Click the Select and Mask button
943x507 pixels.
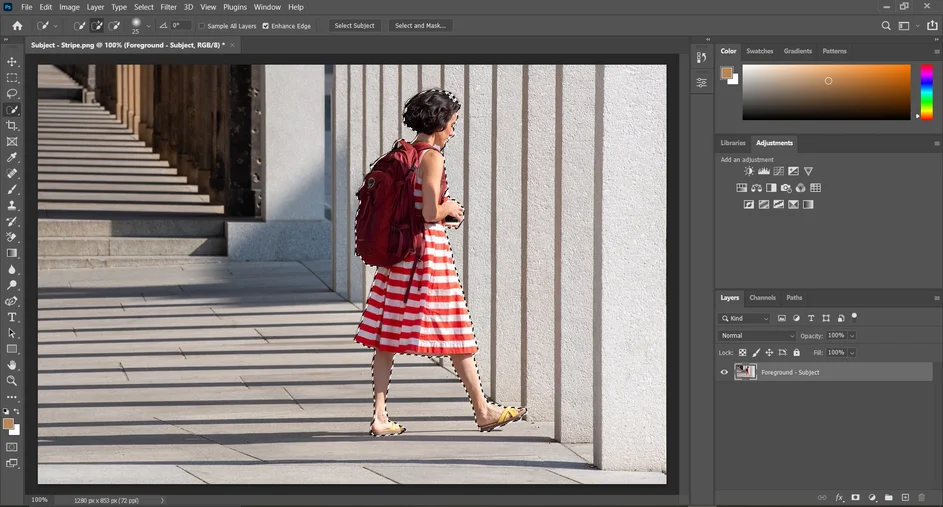tap(420, 26)
